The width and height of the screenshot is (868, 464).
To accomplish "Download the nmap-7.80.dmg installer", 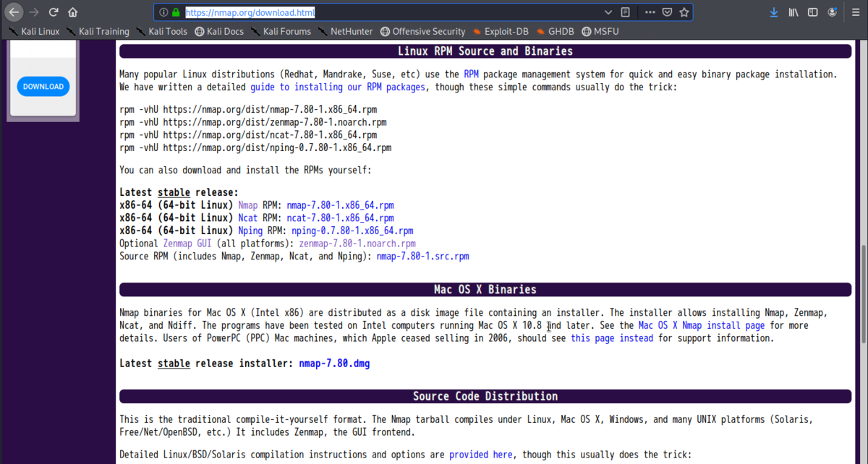I will (x=334, y=364).
